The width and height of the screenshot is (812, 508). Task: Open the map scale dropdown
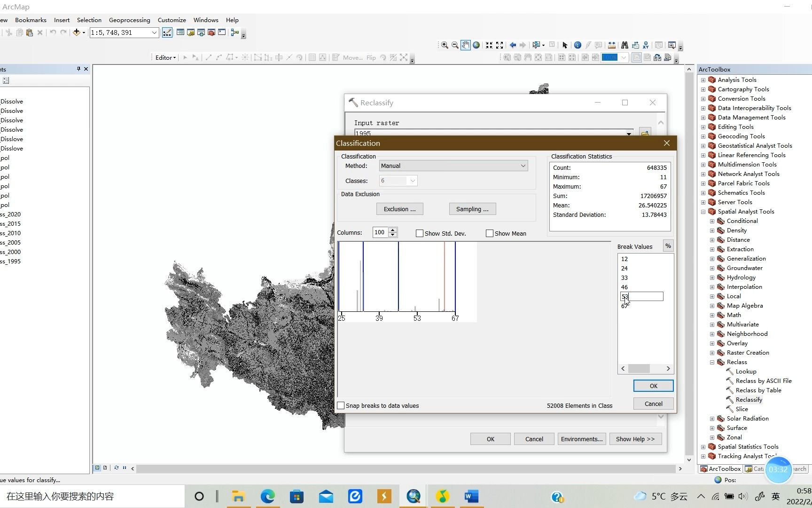(154, 32)
